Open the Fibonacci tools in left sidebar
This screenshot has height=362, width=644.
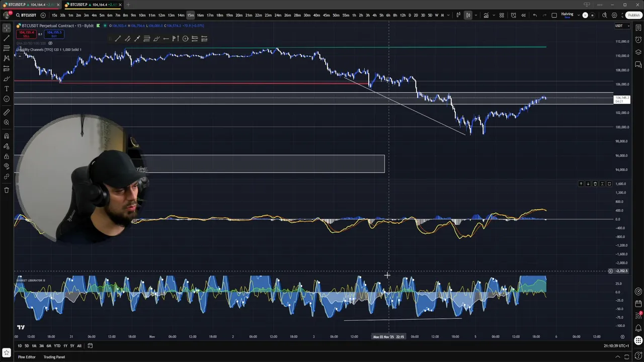point(7,48)
